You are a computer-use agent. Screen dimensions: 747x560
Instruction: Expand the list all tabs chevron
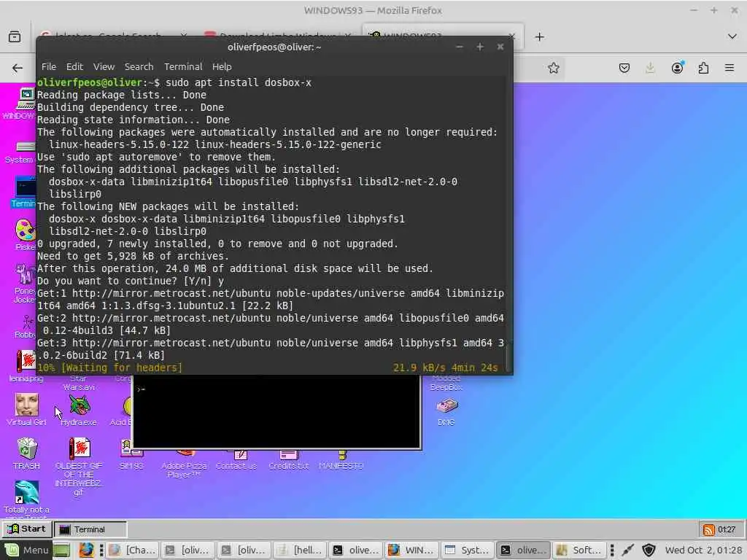pyautogui.click(x=732, y=36)
